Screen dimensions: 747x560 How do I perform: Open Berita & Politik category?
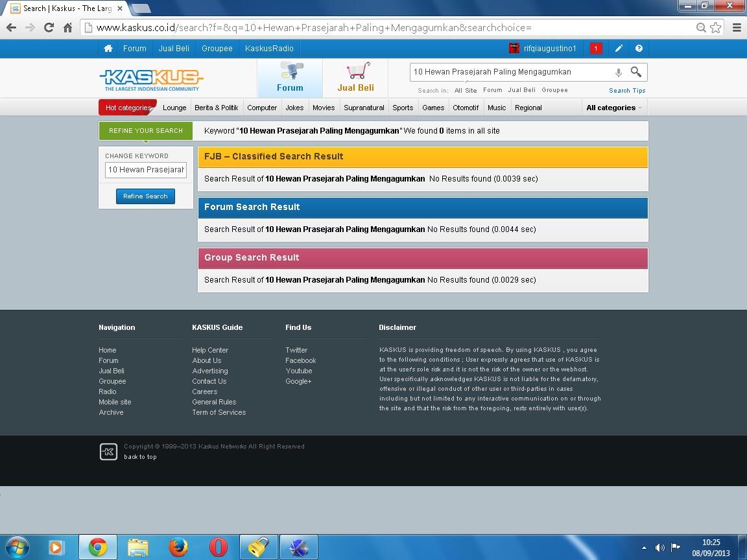(217, 108)
